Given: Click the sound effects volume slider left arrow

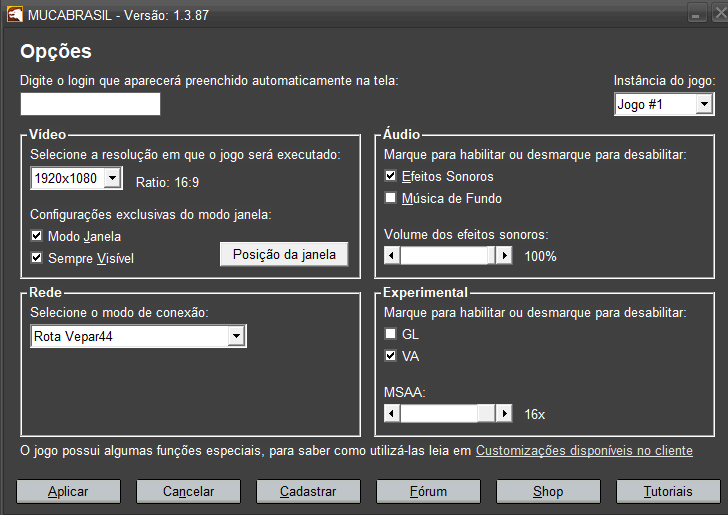Looking at the screenshot, I should [392, 256].
